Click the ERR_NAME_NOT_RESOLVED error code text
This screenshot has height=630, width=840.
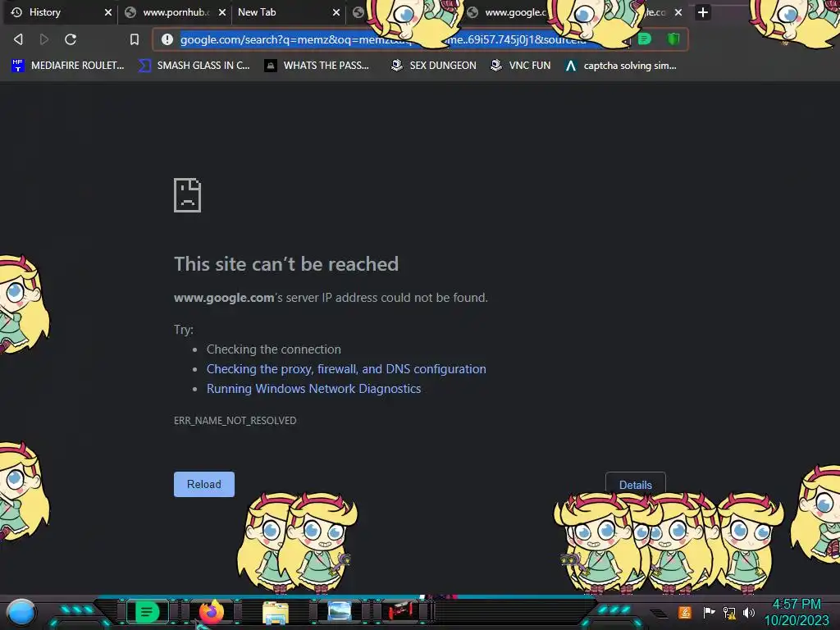point(235,421)
